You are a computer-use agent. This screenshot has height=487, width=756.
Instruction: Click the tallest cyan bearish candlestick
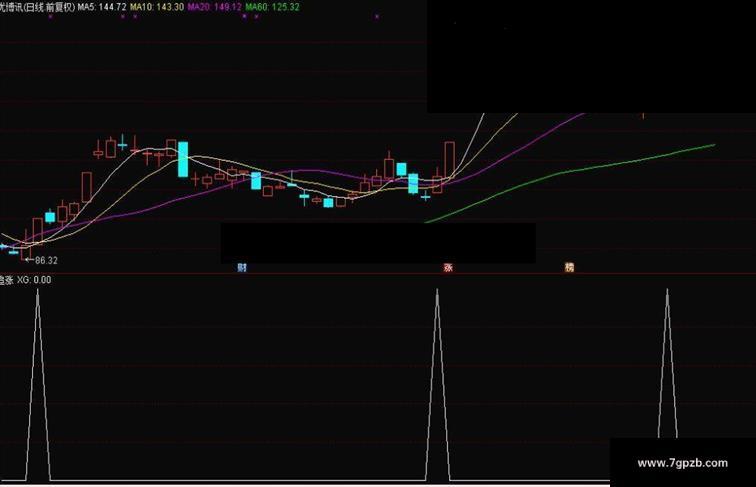point(183,159)
